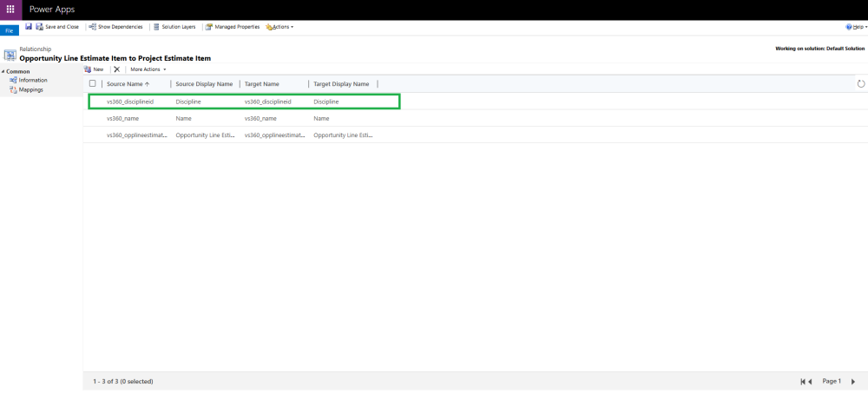
Task: Select Information in the navigation pane
Action: (x=33, y=81)
